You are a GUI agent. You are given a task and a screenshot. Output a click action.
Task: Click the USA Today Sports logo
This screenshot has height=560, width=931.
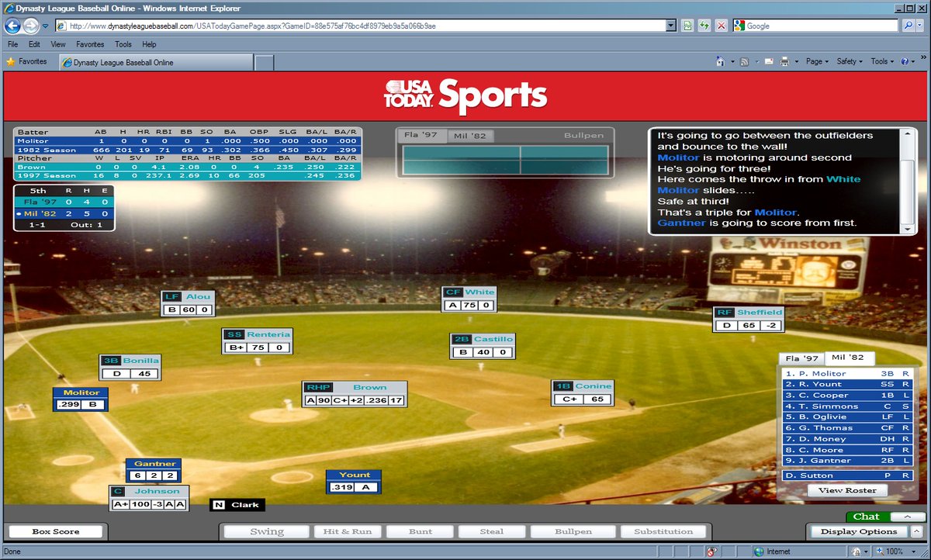(465, 96)
